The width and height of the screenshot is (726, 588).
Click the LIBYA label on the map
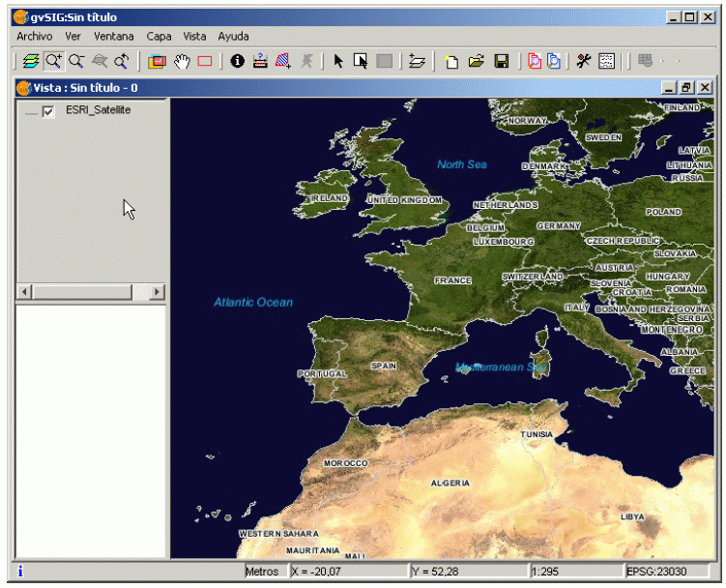632,516
